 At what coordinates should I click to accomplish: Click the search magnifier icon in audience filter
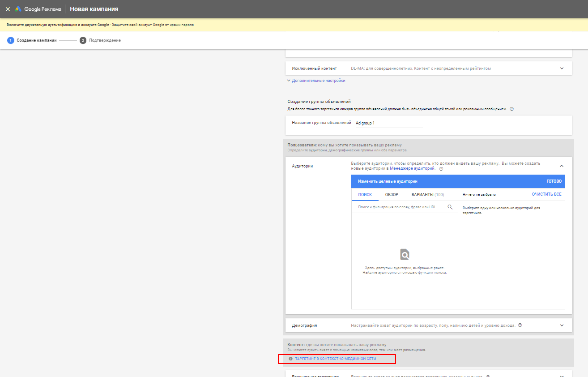450,207
